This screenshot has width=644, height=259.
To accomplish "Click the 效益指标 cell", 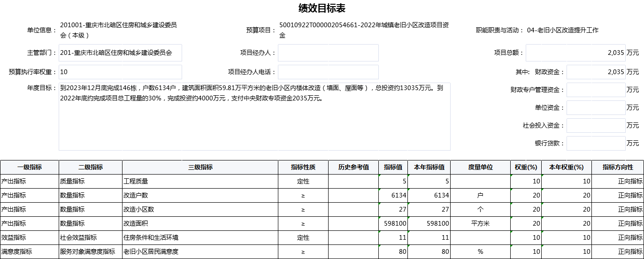I will point(30,237).
